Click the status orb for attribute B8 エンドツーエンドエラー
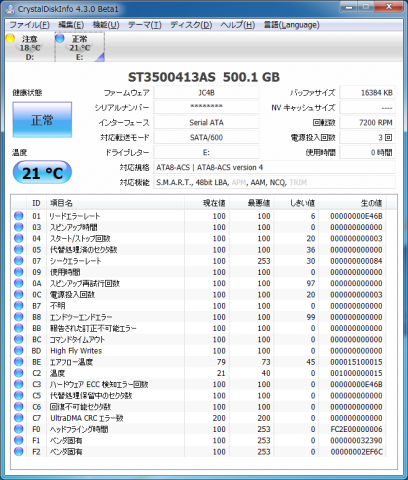Image resolution: width=408 pixels, height=480 pixels. pos(19,317)
